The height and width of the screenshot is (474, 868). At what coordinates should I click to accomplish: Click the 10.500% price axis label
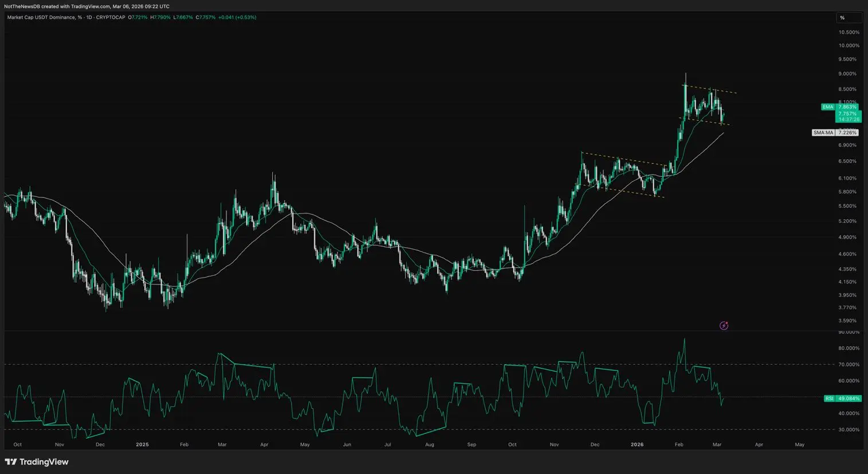click(x=849, y=33)
